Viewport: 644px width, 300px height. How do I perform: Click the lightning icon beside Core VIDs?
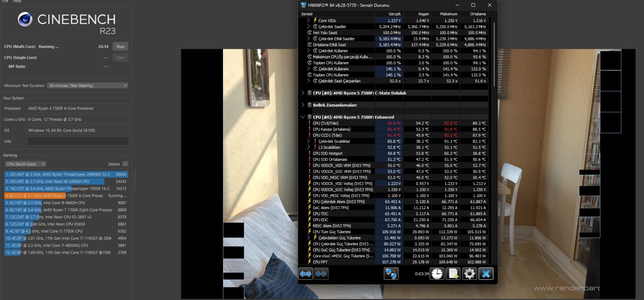click(315, 20)
